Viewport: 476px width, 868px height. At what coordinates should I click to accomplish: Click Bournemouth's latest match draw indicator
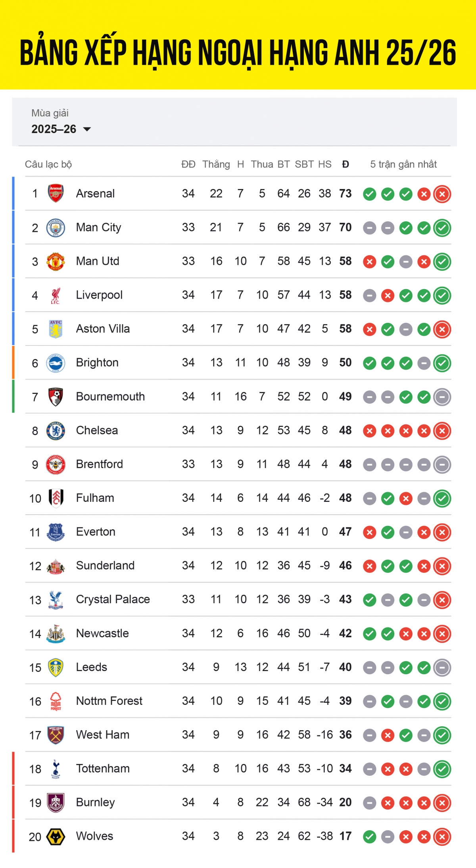coord(442,397)
